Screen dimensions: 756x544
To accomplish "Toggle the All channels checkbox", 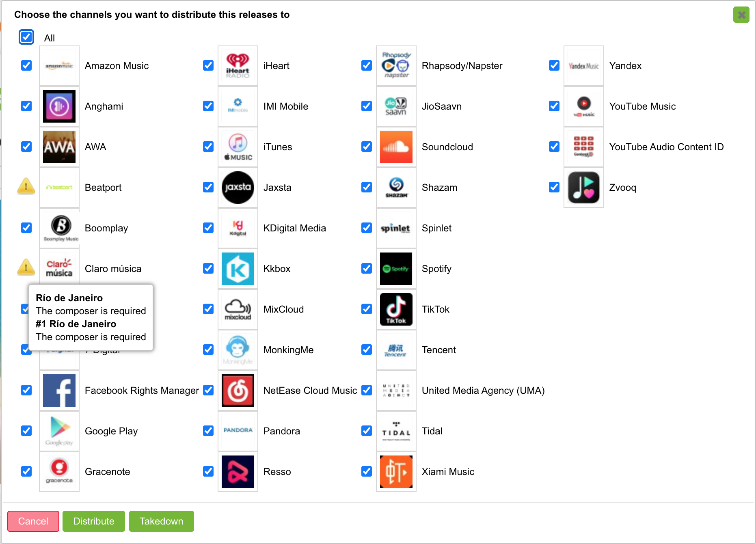I will tap(26, 37).
